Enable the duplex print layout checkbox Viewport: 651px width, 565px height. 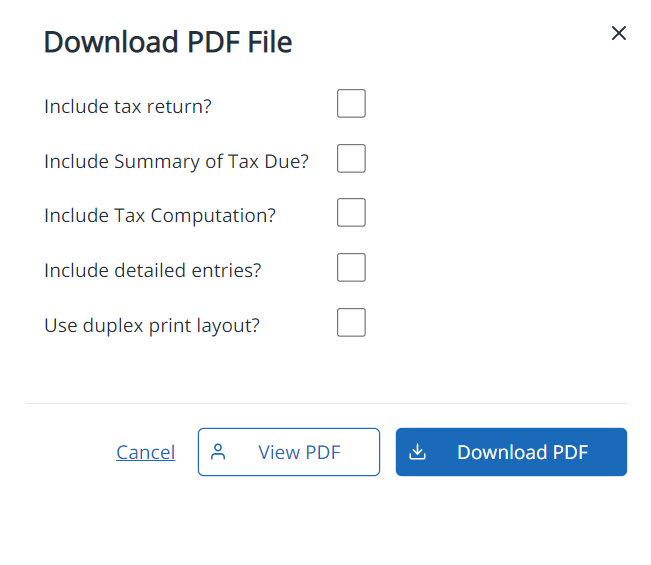click(x=351, y=323)
